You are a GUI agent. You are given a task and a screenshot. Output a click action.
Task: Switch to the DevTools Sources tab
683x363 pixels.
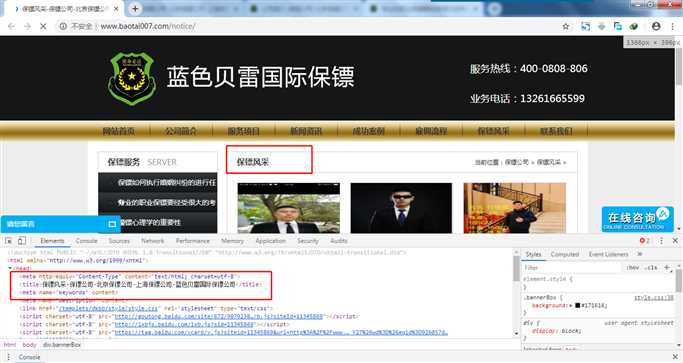(x=119, y=241)
